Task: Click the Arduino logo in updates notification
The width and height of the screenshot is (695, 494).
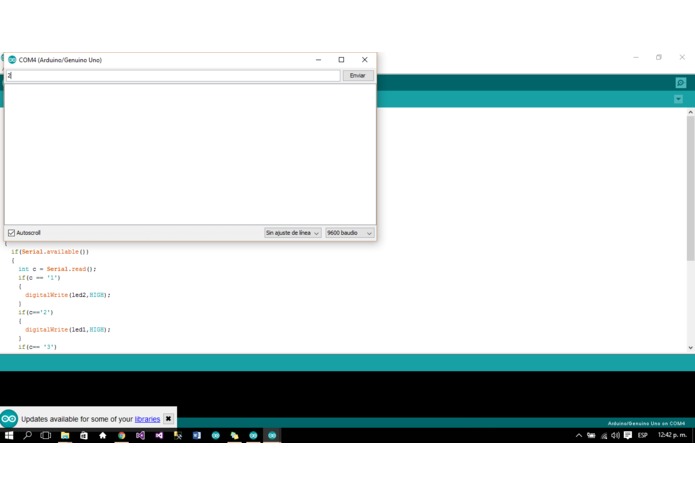Action: click(x=9, y=419)
